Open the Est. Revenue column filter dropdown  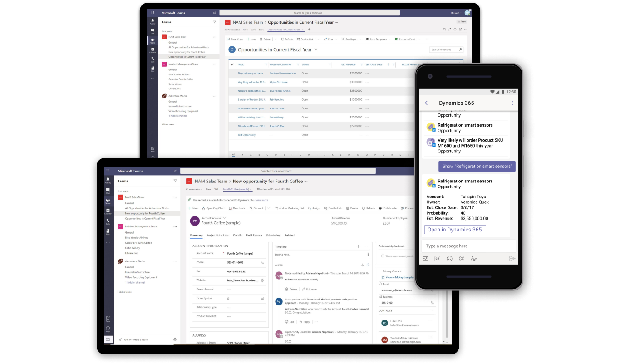(362, 64)
